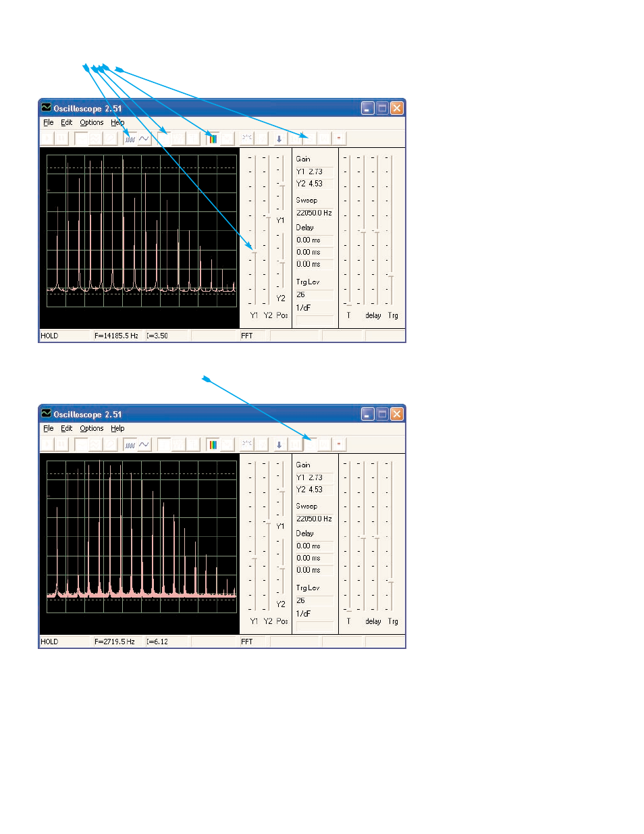Screen dimensions: 644x834
Task: Click dotted-trace toolbar icon, F=14185.5 Hz window
Action: [246, 138]
